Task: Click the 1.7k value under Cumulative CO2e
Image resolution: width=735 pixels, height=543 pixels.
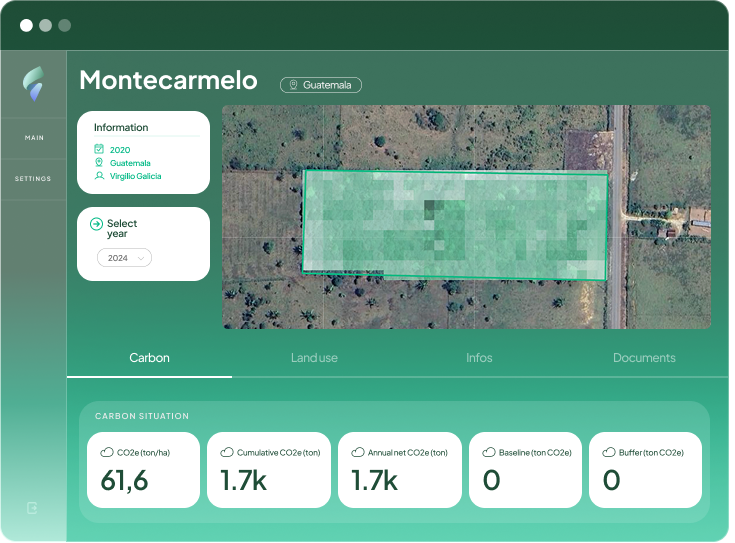Action: tap(243, 481)
